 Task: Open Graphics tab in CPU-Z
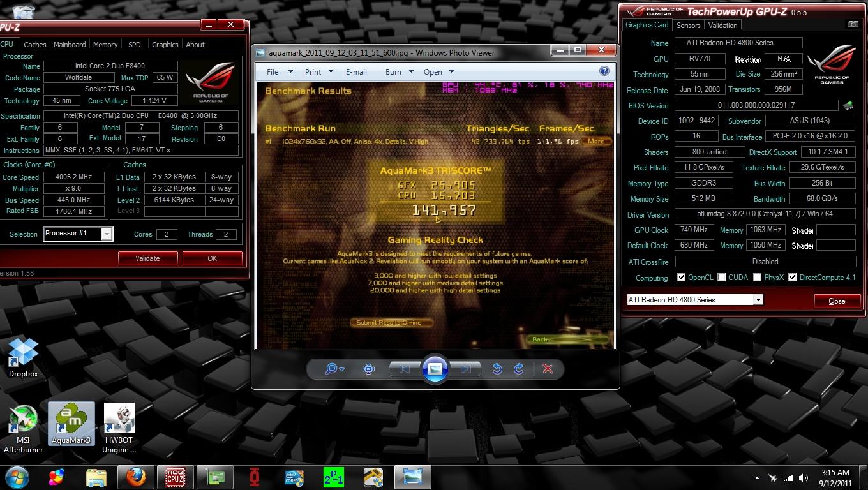click(165, 45)
